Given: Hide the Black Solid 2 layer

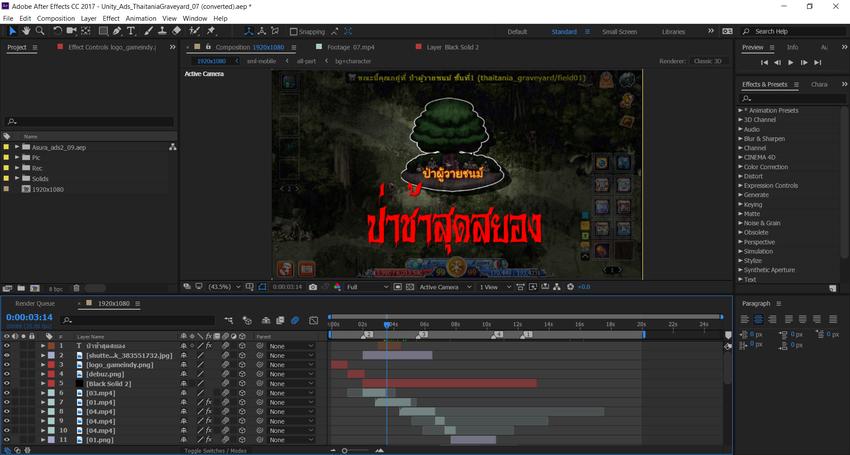Looking at the screenshot, I should [x=7, y=383].
